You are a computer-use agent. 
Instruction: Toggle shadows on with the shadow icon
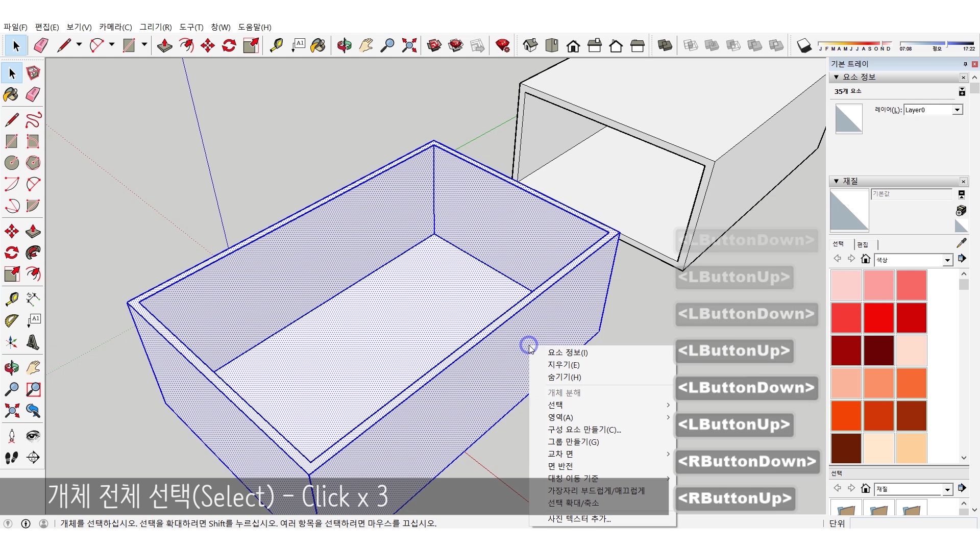(804, 46)
